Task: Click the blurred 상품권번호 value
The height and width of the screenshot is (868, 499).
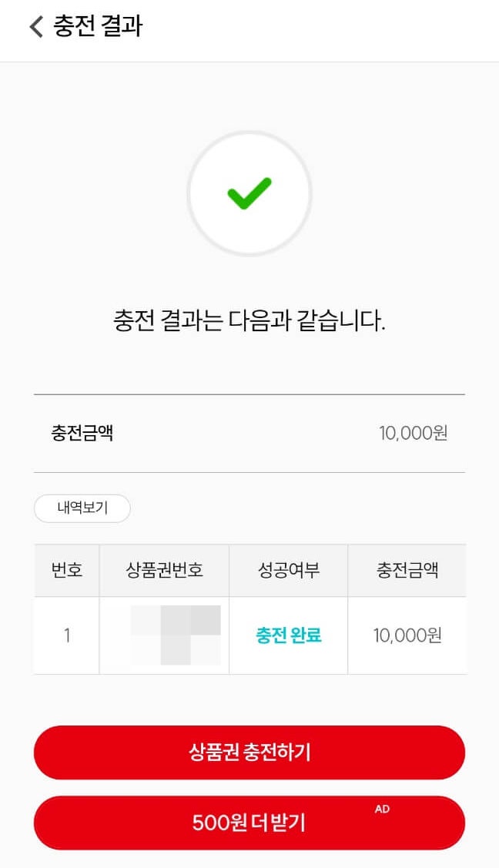Action: point(176,635)
